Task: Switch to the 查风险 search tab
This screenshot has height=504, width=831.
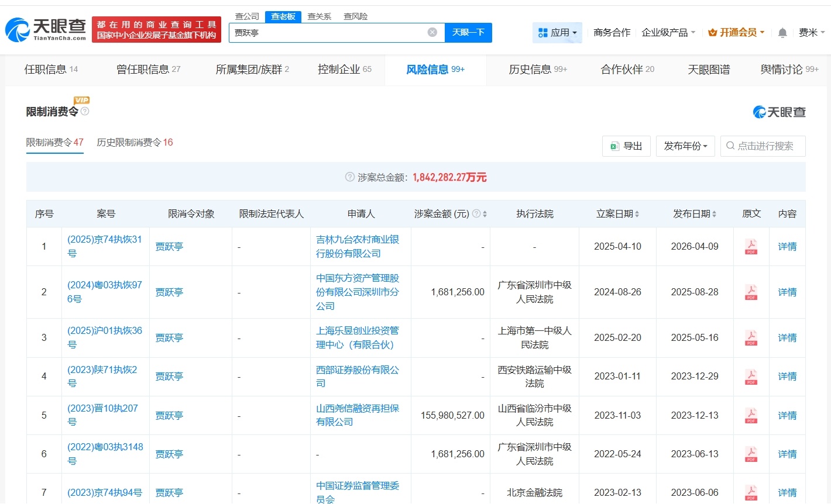Action: (x=356, y=16)
